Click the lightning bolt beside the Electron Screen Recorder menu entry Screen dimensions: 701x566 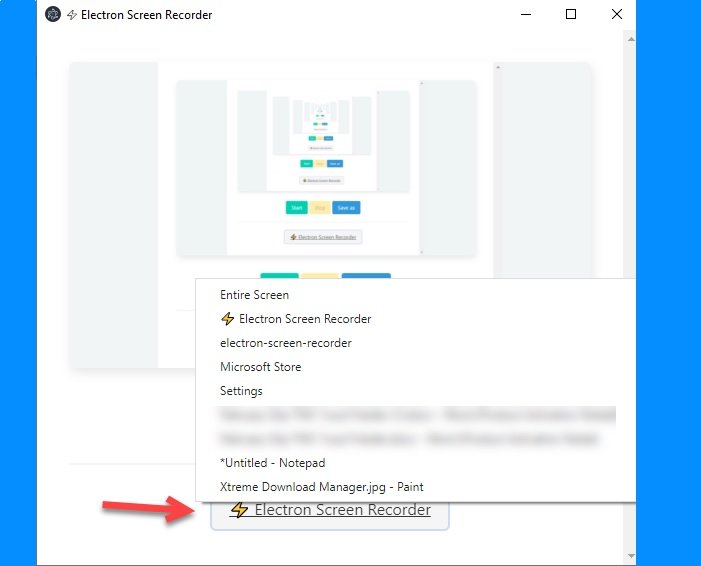point(228,319)
